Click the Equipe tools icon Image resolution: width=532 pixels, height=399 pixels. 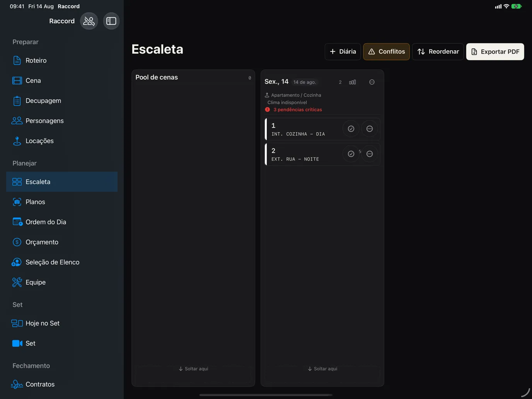[x=17, y=282]
